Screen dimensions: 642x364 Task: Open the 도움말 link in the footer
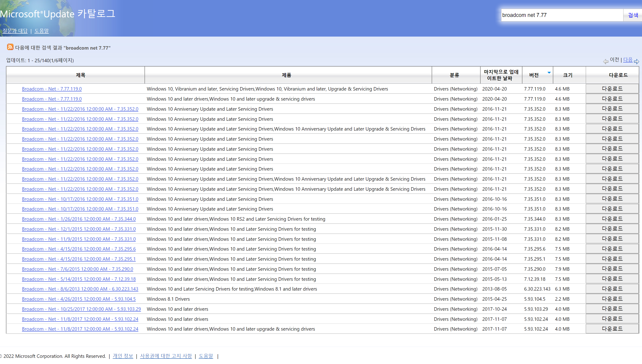[x=206, y=356]
